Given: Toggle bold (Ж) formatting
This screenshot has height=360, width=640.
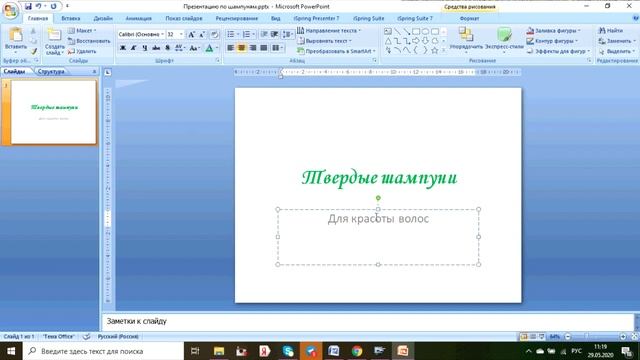Looking at the screenshot, I should click(122, 48).
